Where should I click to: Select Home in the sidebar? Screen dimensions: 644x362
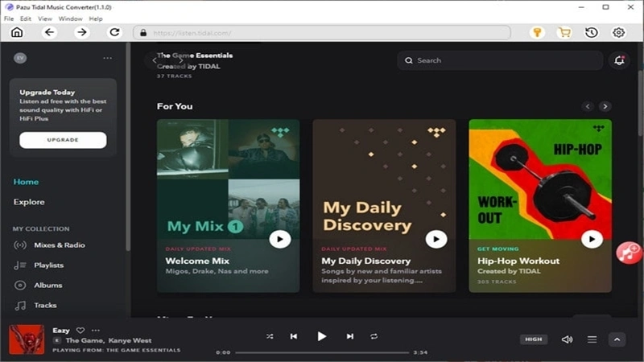pyautogui.click(x=26, y=182)
